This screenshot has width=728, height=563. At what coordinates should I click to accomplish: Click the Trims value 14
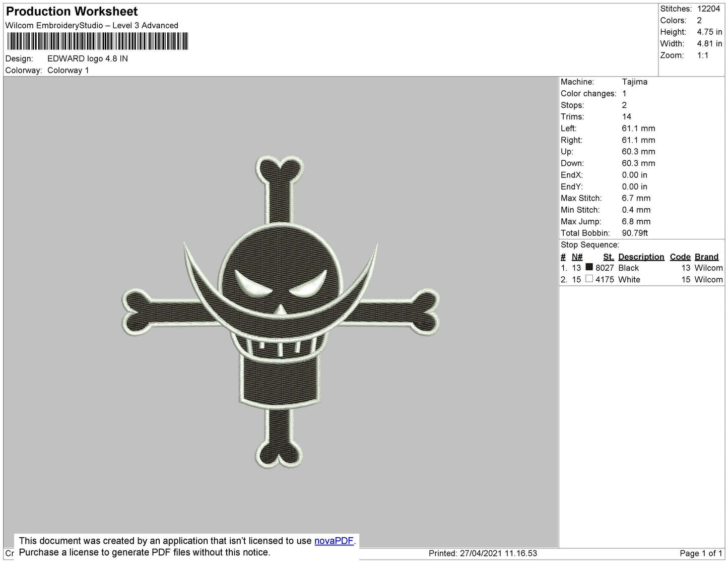[x=626, y=116]
